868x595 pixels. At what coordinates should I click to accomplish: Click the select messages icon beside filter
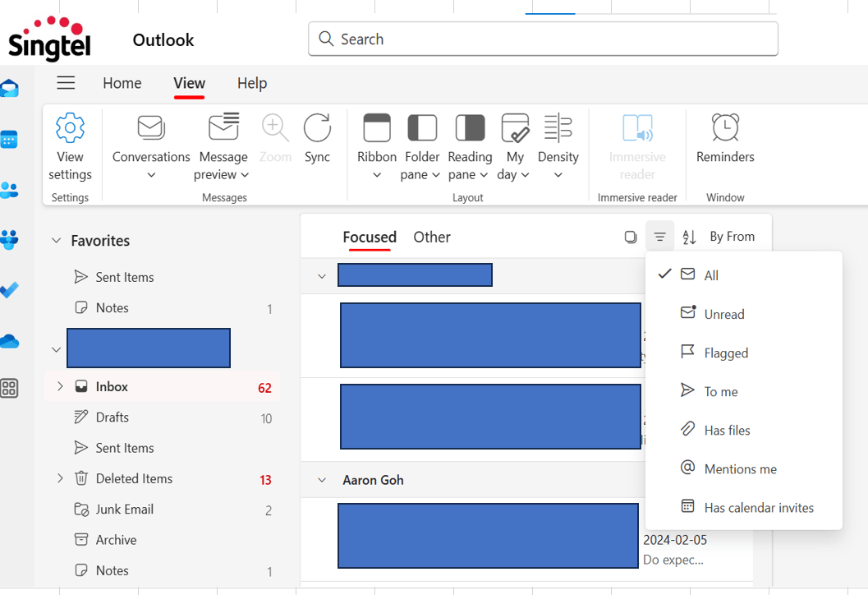point(631,238)
